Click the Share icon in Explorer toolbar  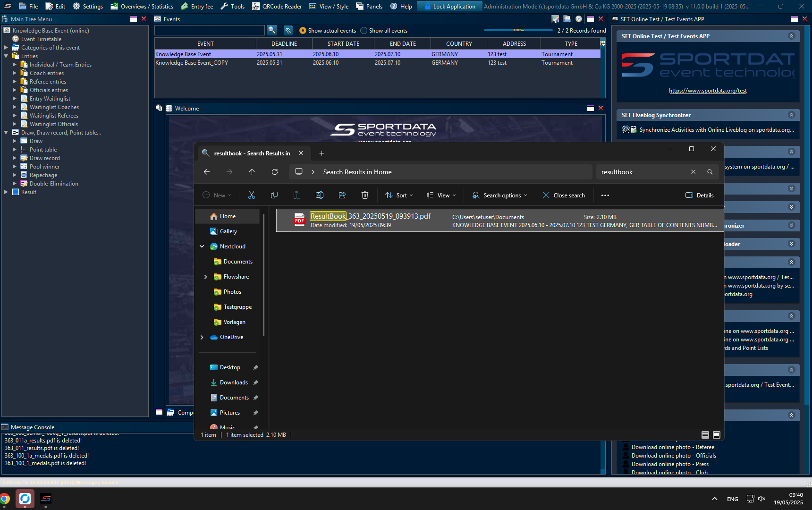[342, 195]
